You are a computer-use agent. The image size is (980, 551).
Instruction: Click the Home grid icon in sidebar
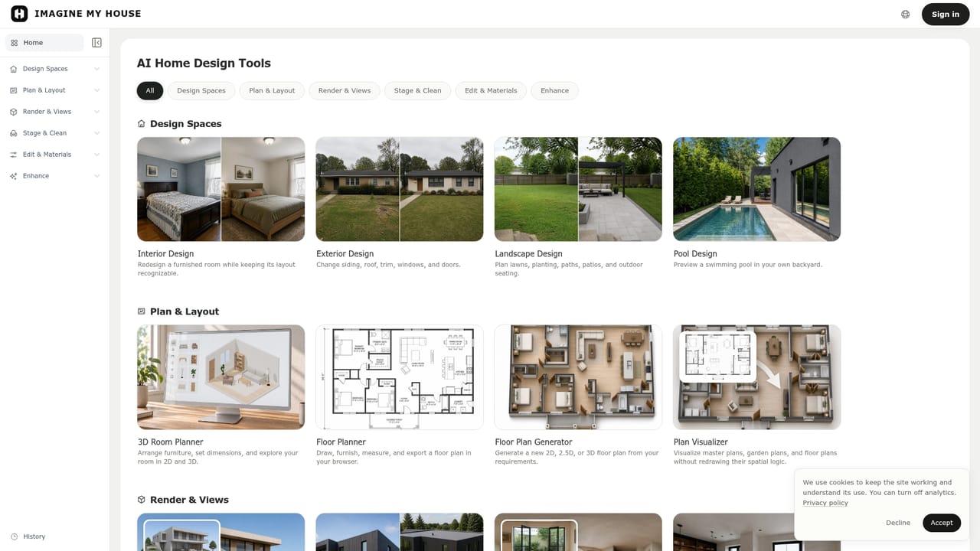point(14,43)
